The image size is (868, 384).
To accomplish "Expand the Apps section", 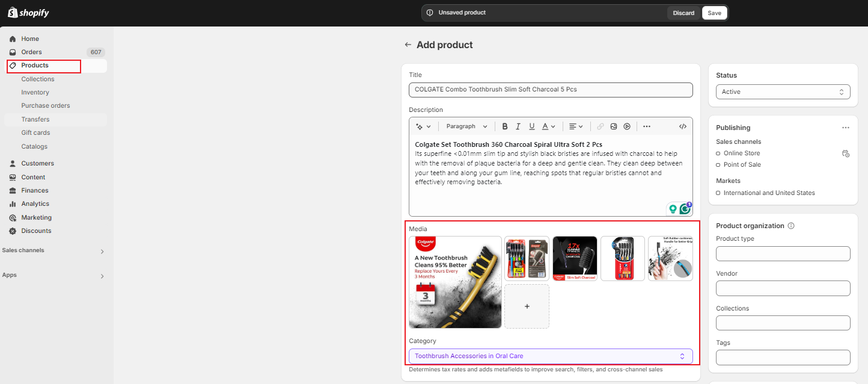I will pos(102,276).
